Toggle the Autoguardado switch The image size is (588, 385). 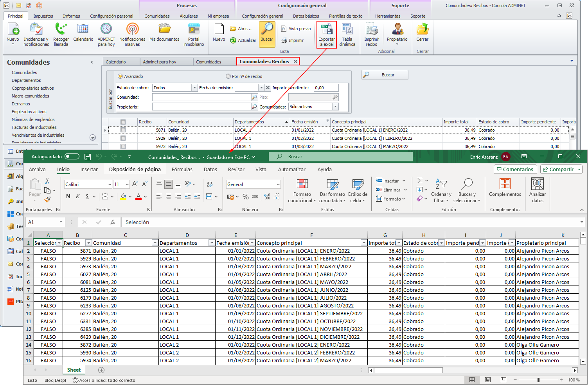[72, 157]
